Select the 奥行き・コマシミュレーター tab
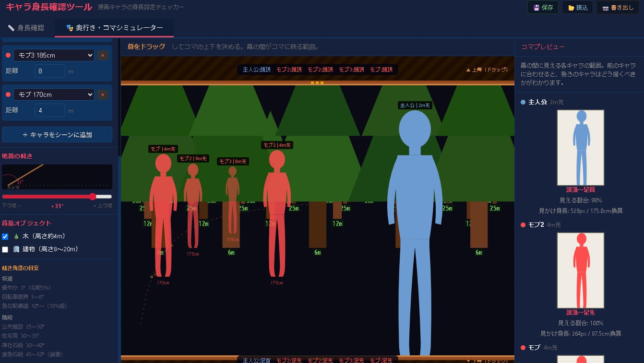 coord(114,28)
